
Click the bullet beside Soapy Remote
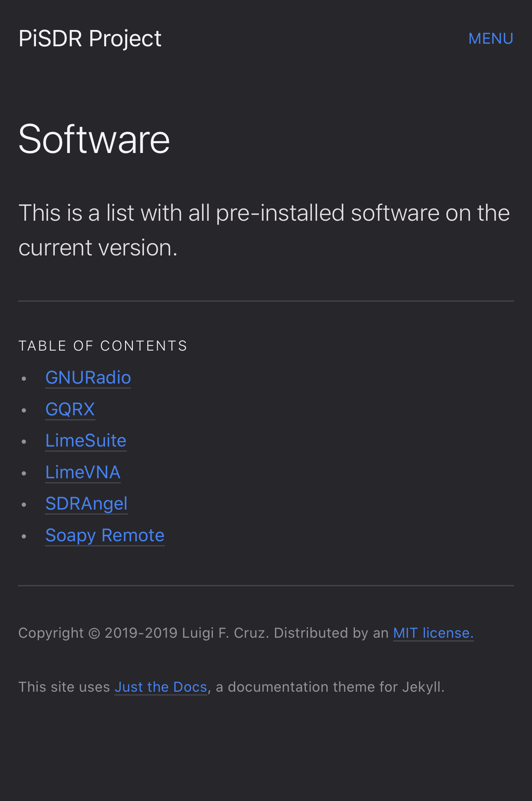pos(24,536)
